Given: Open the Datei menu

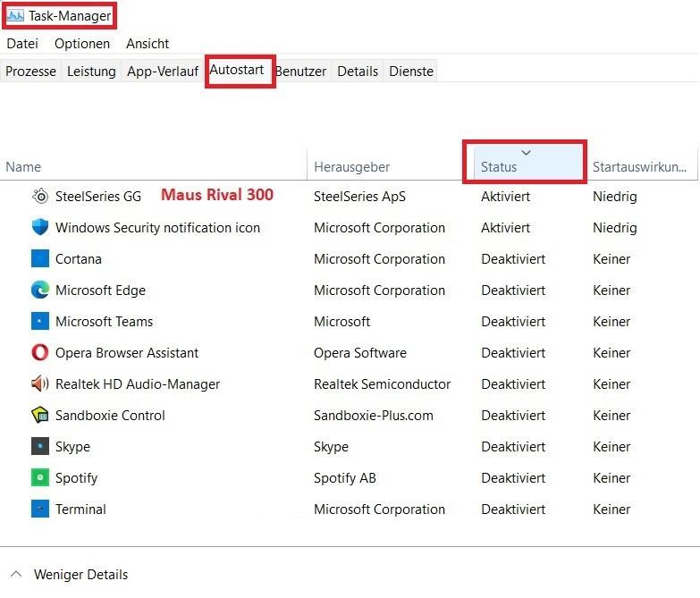Looking at the screenshot, I should pos(22,44).
